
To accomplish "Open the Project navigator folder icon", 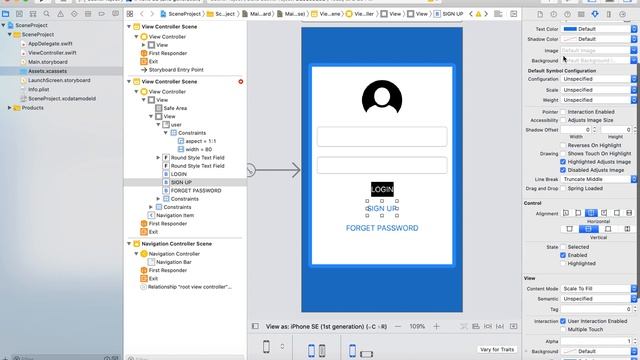I will click(x=6, y=14).
